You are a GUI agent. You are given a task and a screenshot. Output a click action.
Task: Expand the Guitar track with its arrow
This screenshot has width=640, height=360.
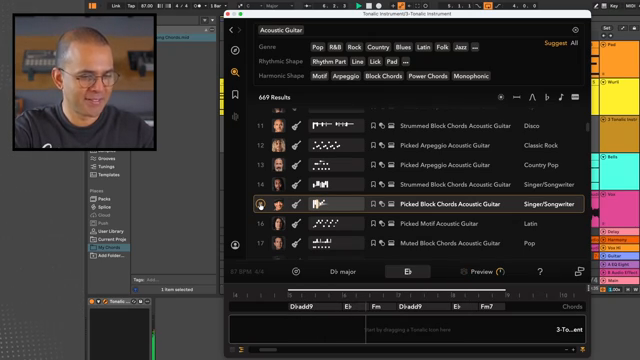pyautogui.click(x=603, y=256)
